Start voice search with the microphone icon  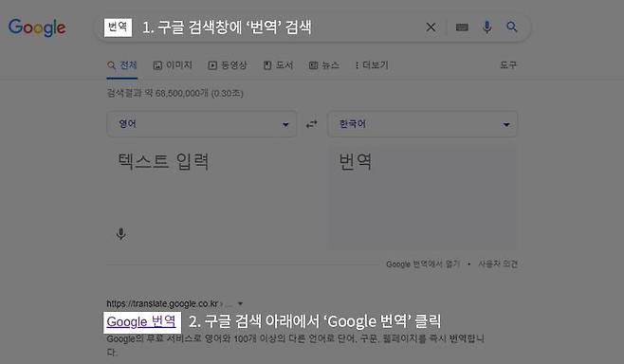point(486,27)
